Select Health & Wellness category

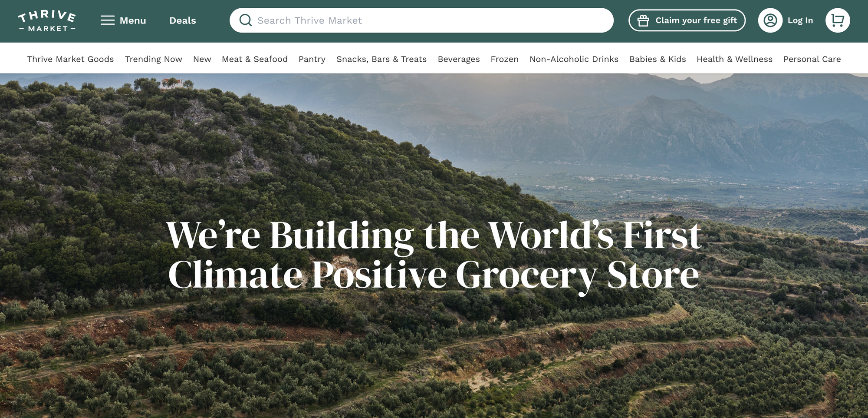pyautogui.click(x=735, y=59)
